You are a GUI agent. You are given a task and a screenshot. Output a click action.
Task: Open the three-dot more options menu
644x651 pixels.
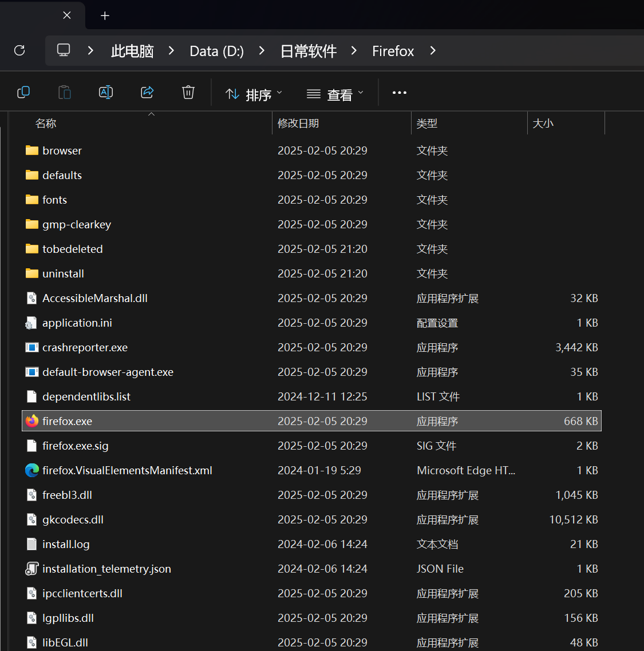[400, 93]
